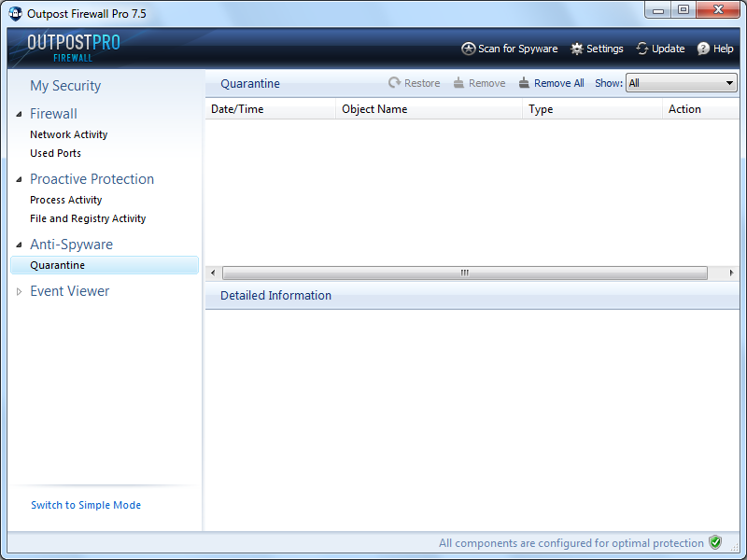Click the Remove All brush icon
The width and height of the screenshot is (747, 560).
pos(525,83)
